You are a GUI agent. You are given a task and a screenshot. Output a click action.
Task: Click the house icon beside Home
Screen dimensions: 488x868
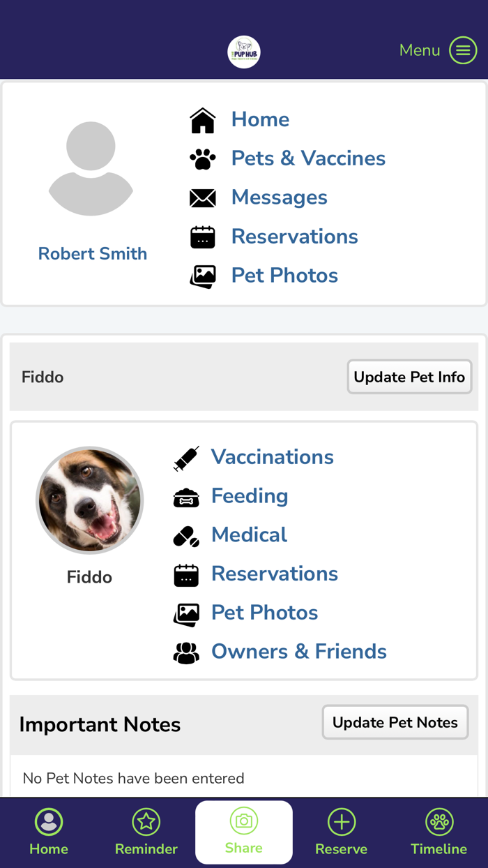point(202,119)
